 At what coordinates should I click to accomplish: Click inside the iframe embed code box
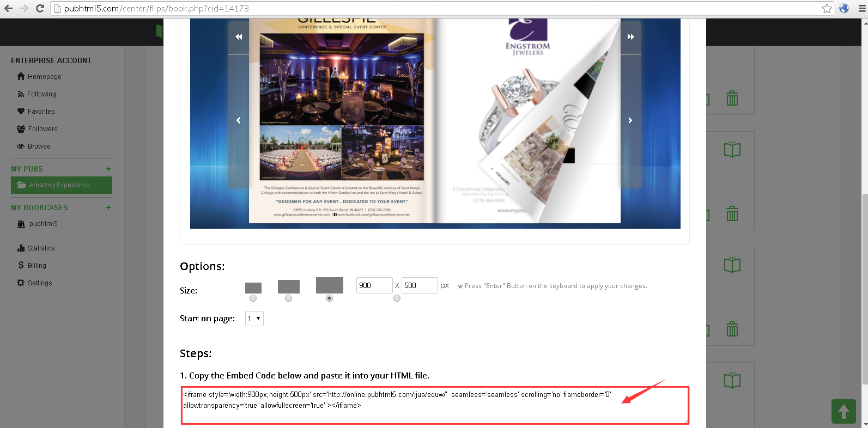[435, 405]
